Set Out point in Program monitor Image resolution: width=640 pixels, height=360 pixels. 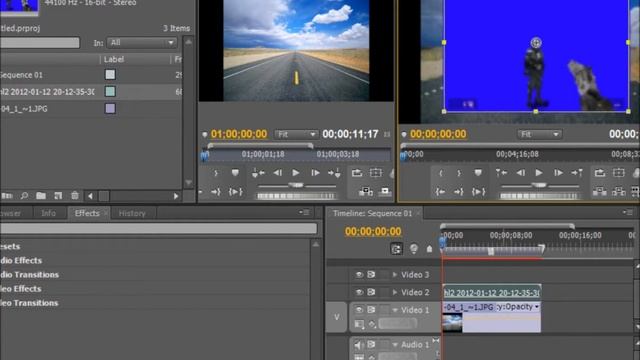point(459,173)
